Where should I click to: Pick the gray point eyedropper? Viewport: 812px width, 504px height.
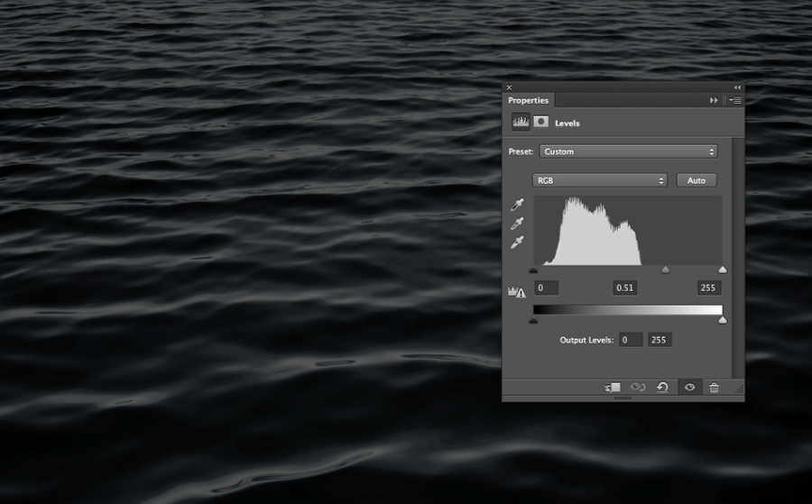[518, 224]
